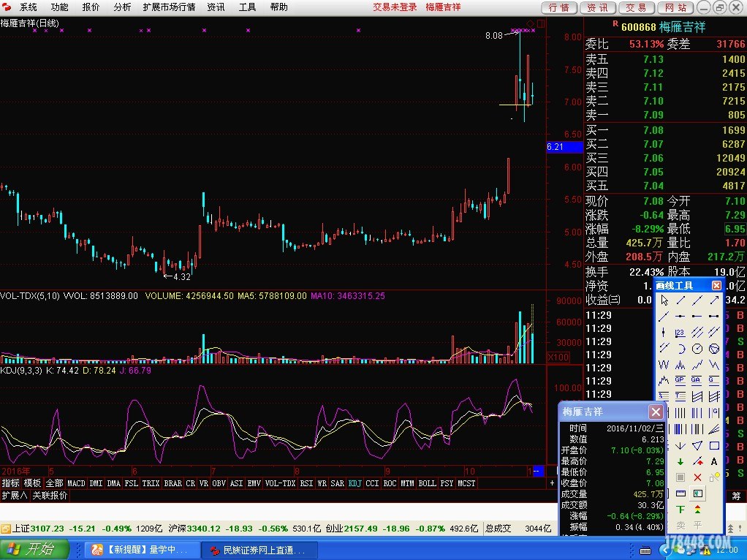The height and width of the screenshot is (560, 747).
Task: Switch to the VOL-TDX indicator tab
Action: click(280, 483)
